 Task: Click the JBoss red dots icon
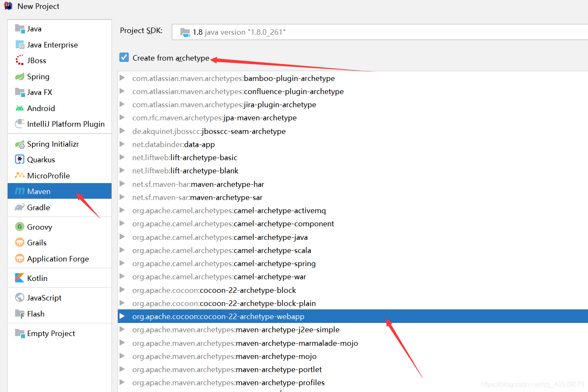[x=20, y=61]
